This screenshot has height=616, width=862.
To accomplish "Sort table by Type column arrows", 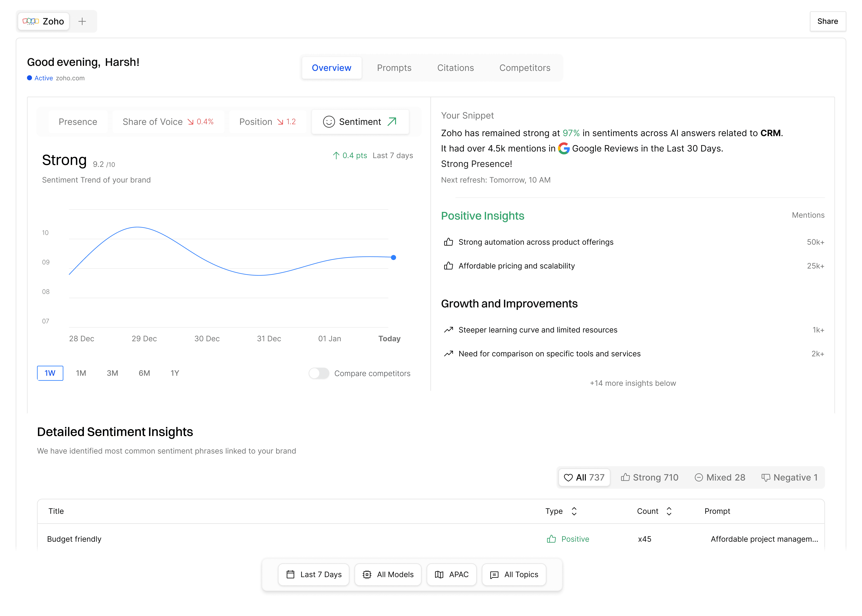I will coord(574,511).
